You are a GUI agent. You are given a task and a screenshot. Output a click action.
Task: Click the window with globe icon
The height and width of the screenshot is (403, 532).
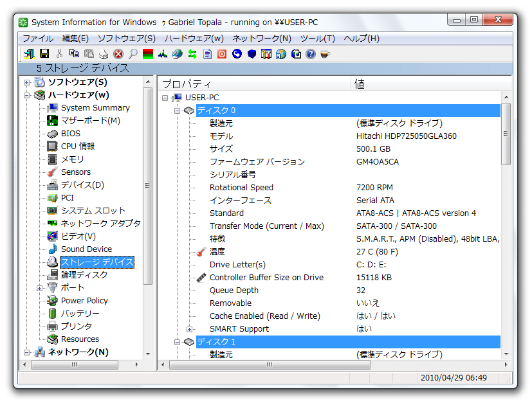pos(296,54)
